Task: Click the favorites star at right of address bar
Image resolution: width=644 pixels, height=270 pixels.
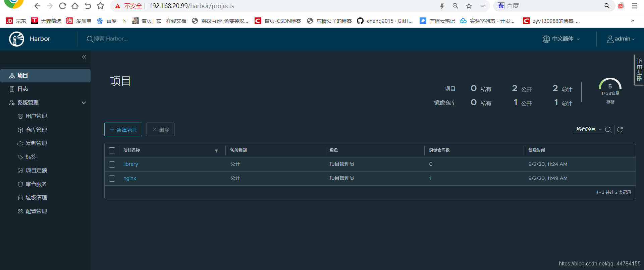Action: pos(469,6)
